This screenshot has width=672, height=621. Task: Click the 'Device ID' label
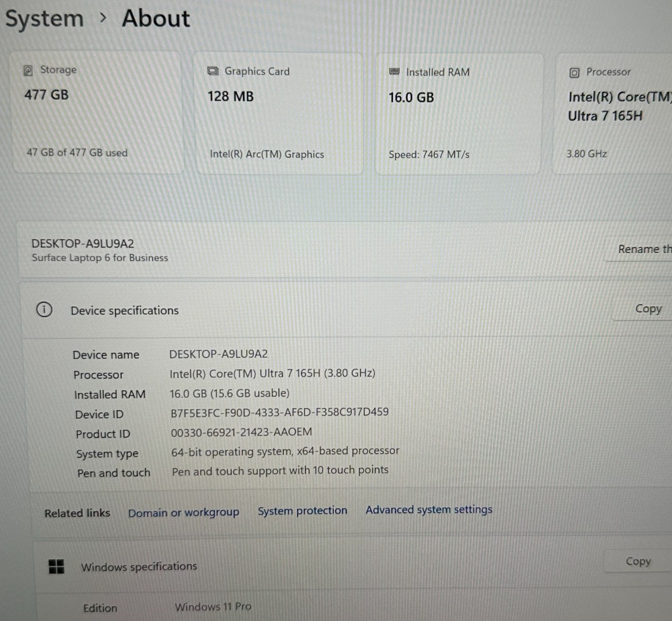pyautogui.click(x=99, y=414)
